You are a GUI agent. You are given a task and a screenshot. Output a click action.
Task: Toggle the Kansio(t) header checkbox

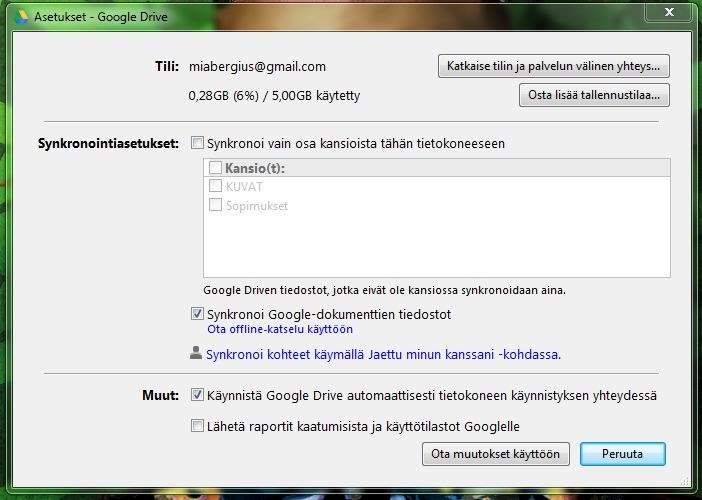pos(216,168)
